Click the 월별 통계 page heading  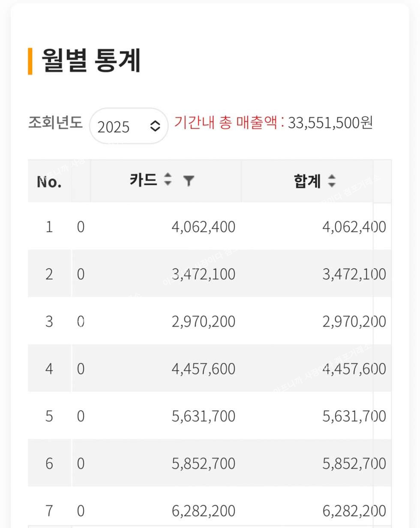91,61
